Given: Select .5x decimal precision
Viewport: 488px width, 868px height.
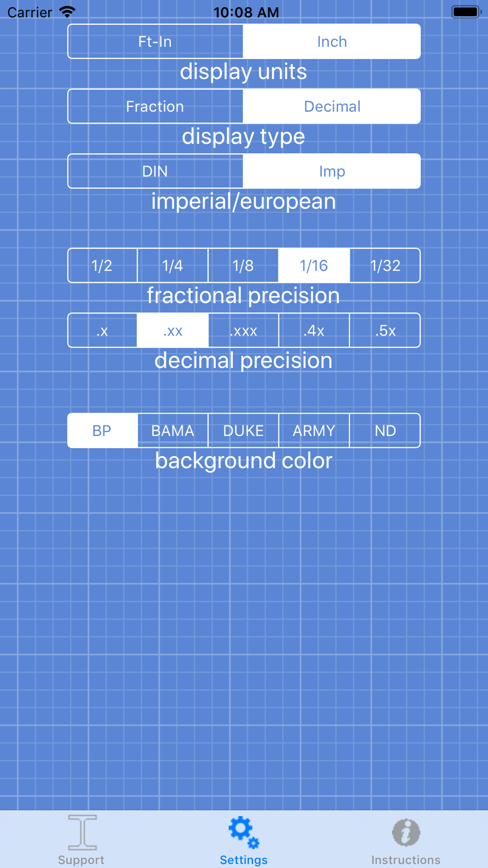Looking at the screenshot, I should [x=385, y=331].
